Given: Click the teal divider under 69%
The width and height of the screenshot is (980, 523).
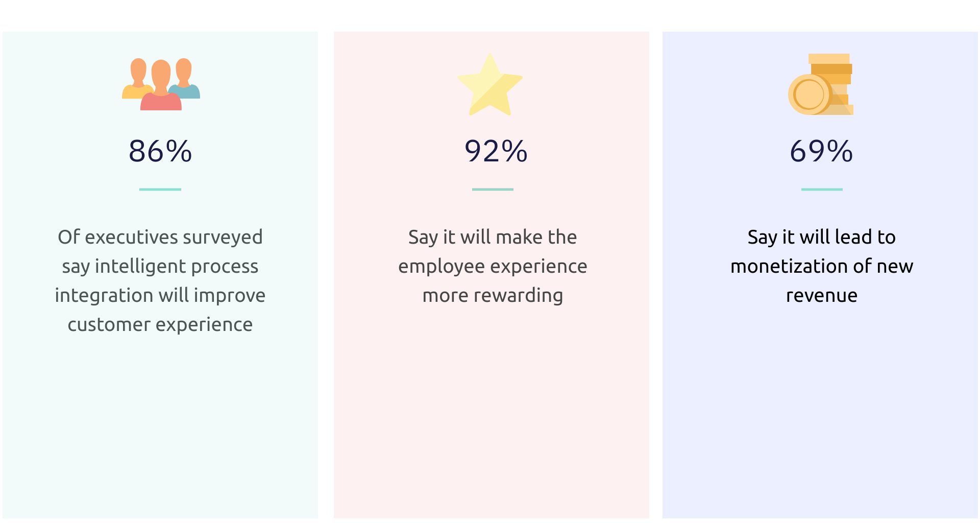Looking at the screenshot, I should [x=822, y=189].
